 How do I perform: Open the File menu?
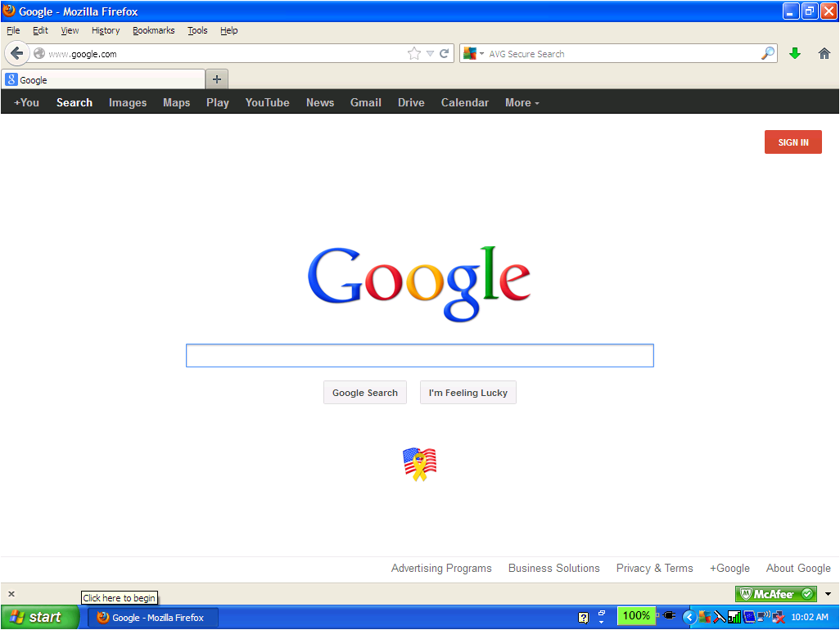click(x=13, y=30)
